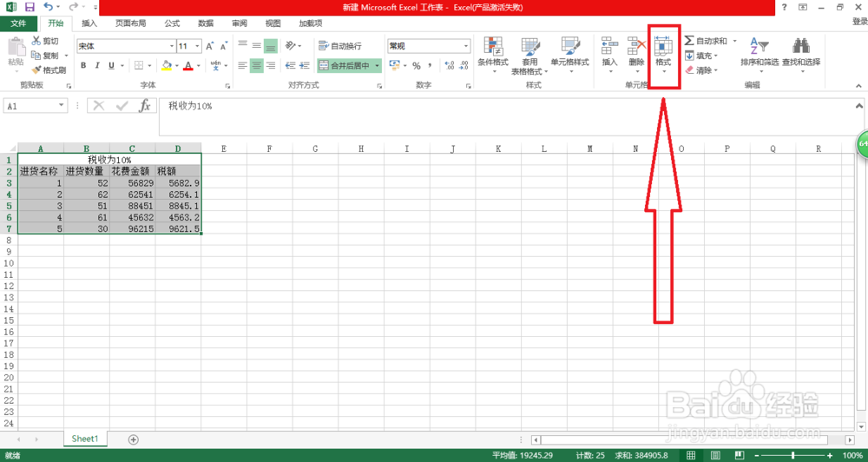Open Cell Styles (单元格样式) gallery
Image resolution: width=868 pixels, height=462 pixels.
tap(569, 56)
